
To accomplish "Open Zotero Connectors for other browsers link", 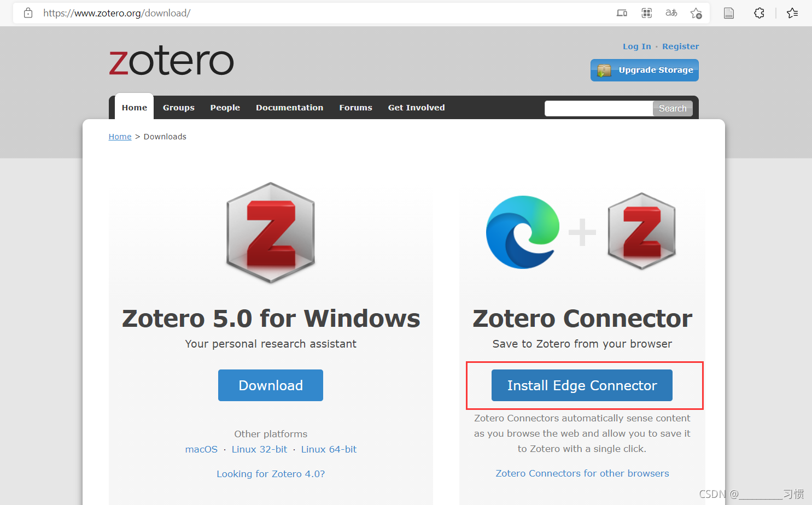I will click(x=582, y=473).
